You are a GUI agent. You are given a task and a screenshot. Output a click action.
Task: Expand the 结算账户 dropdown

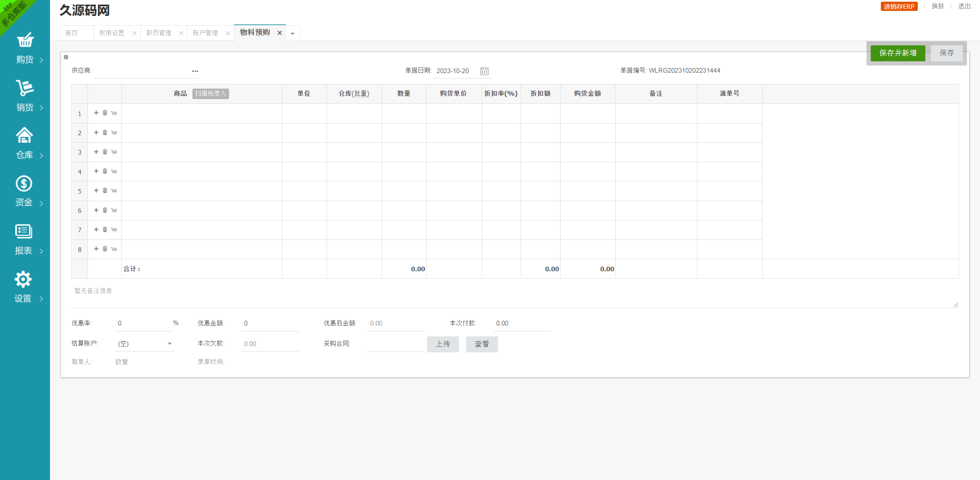[x=170, y=344]
